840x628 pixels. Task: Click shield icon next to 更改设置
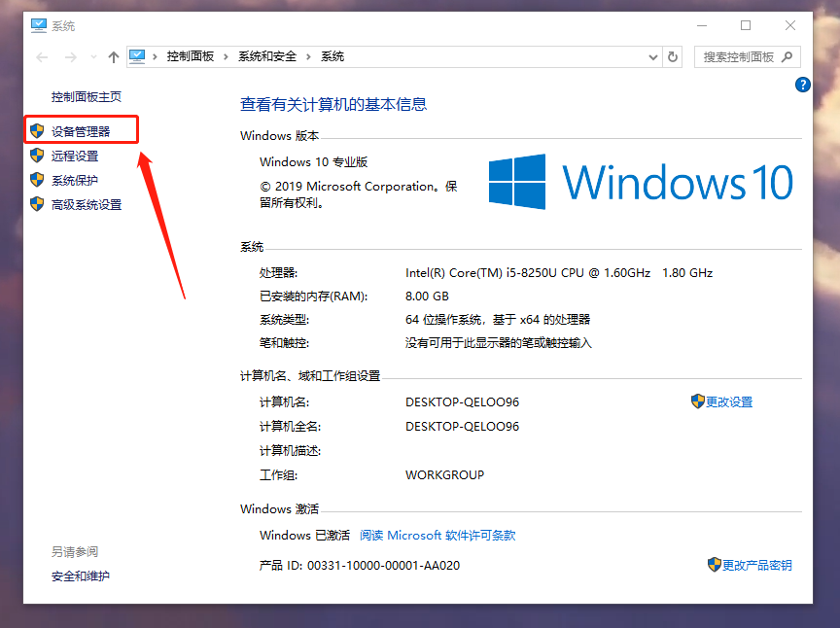(x=697, y=401)
